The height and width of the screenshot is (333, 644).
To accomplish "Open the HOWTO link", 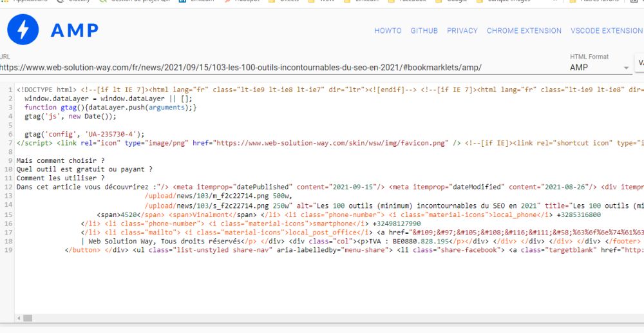I will [x=388, y=31].
